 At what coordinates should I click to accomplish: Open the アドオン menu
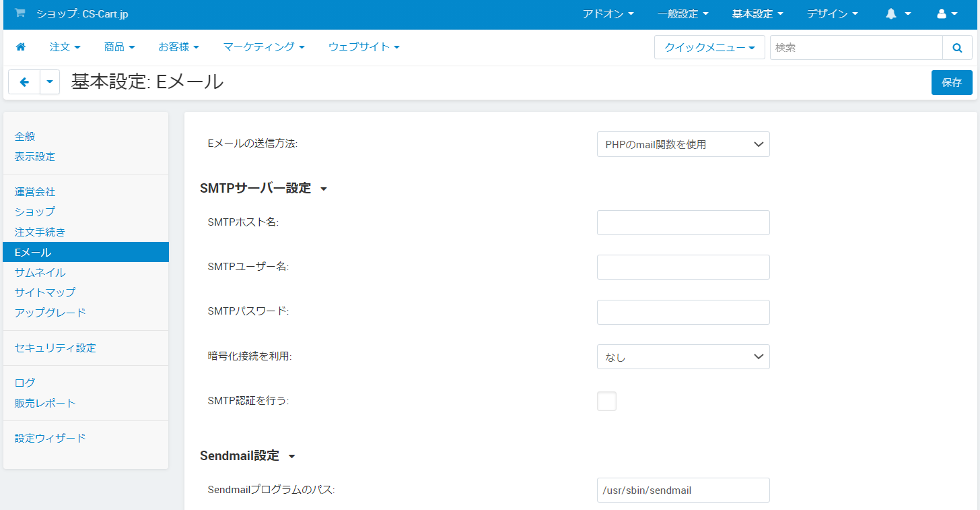[608, 13]
